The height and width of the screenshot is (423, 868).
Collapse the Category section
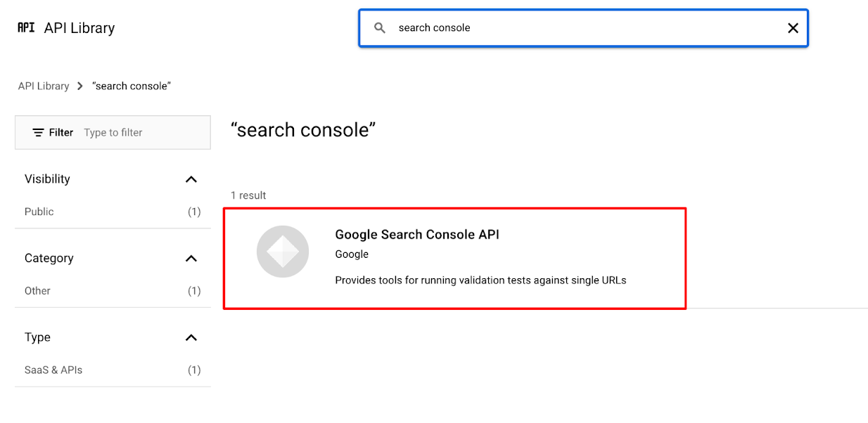point(191,259)
